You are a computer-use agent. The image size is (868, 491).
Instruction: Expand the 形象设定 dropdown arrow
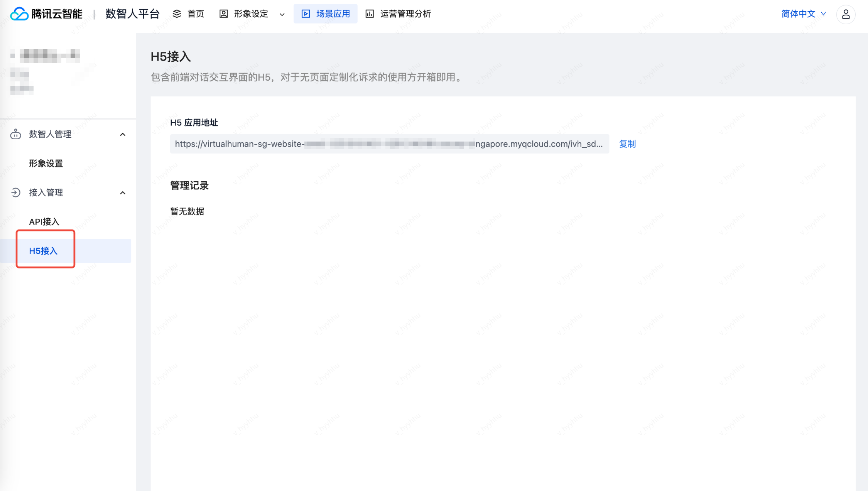click(282, 15)
